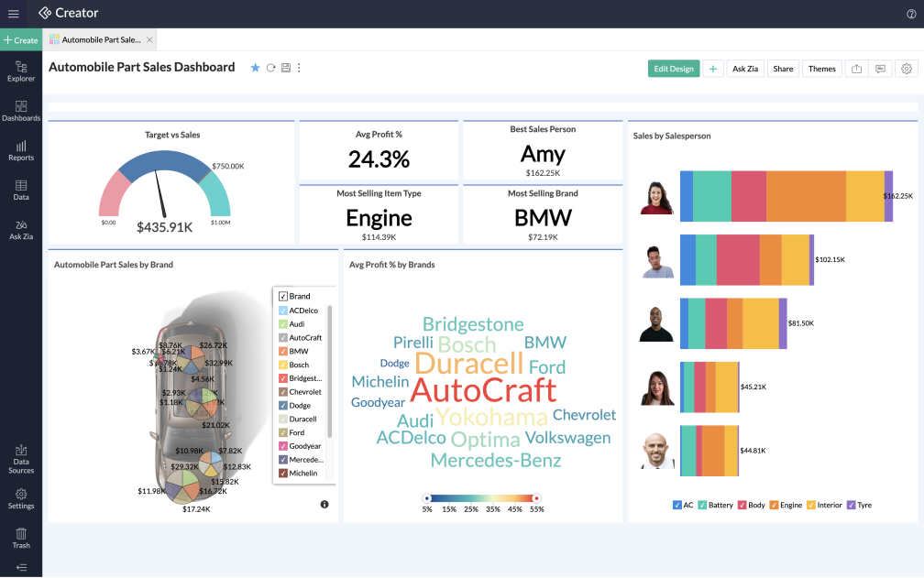This screenshot has width=924, height=578.
Task: Open Settings from the sidebar
Action: (x=21, y=498)
